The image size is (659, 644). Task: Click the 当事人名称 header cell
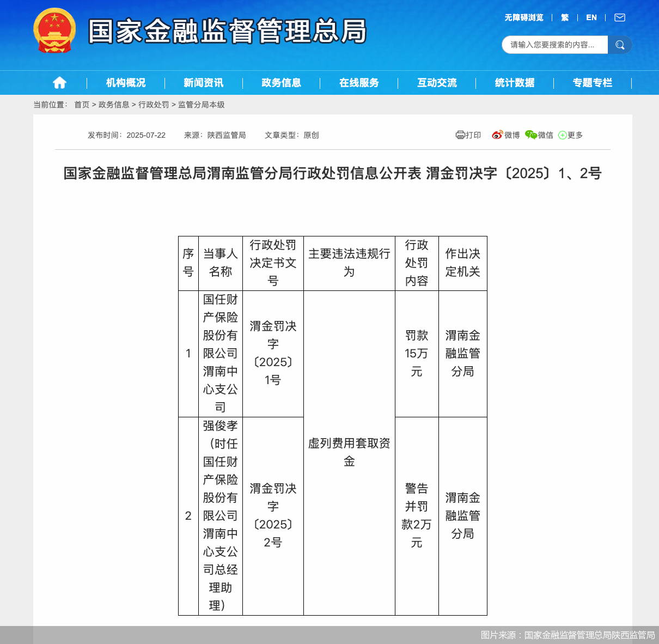click(x=221, y=263)
